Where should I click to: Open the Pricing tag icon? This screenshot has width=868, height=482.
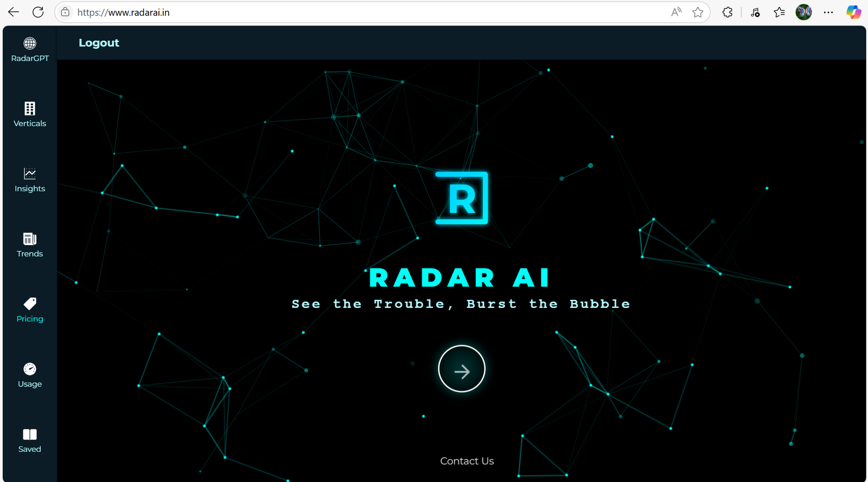(x=30, y=304)
